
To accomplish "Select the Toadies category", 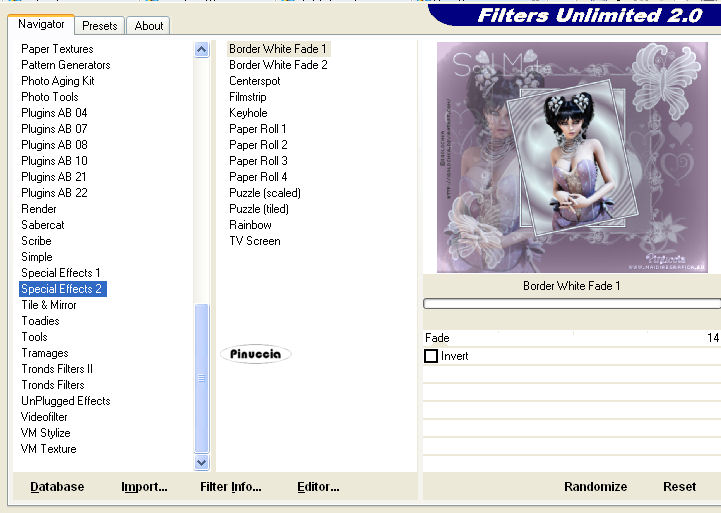I will tap(40, 321).
